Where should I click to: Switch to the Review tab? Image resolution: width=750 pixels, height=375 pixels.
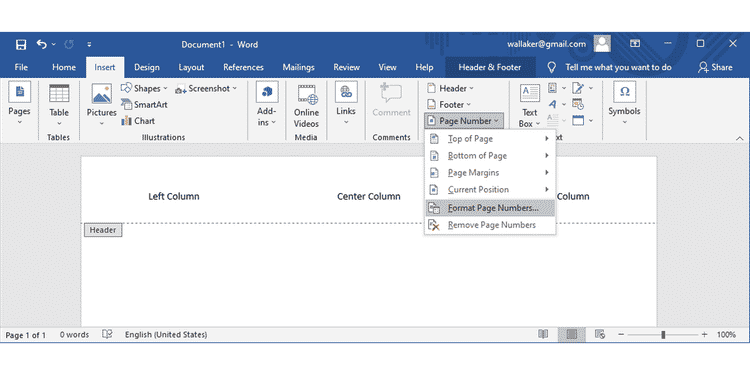[347, 67]
